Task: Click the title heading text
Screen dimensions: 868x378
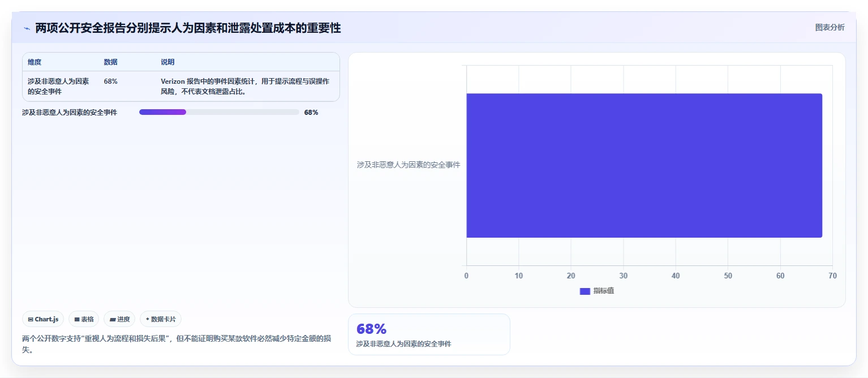Action: [188, 28]
